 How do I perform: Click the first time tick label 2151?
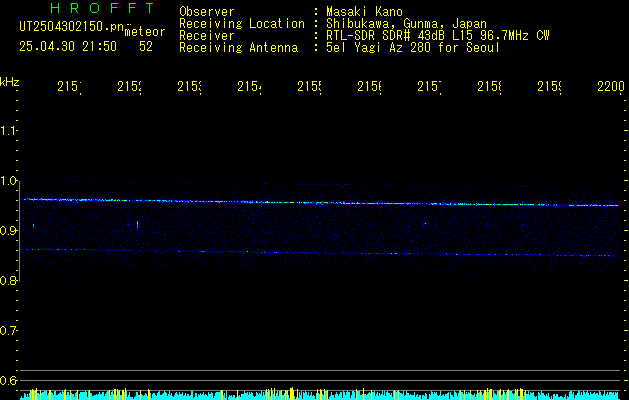pos(69,86)
